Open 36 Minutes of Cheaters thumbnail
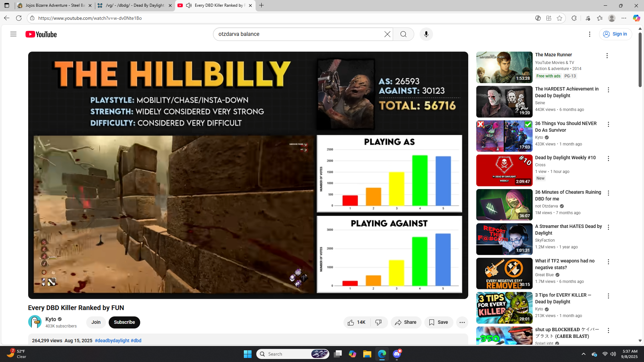The width and height of the screenshot is (644, 362). coord(504,204)
